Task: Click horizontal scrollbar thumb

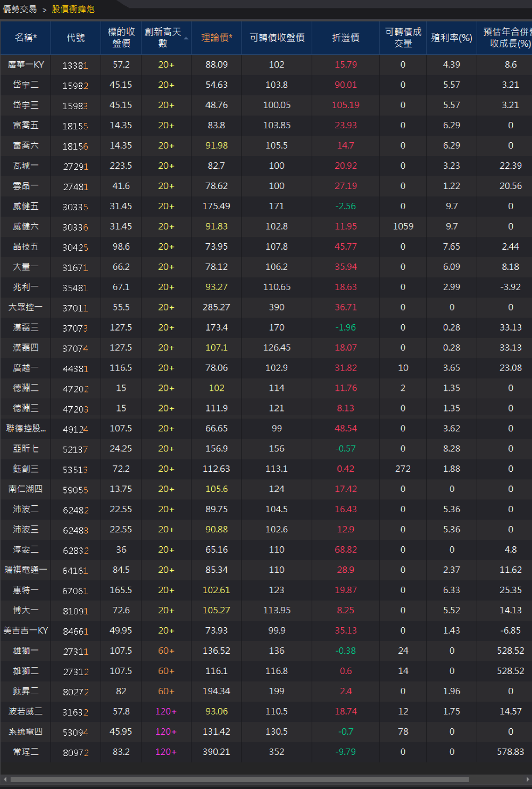Action: pyautogui.click(x=239, y=779)
